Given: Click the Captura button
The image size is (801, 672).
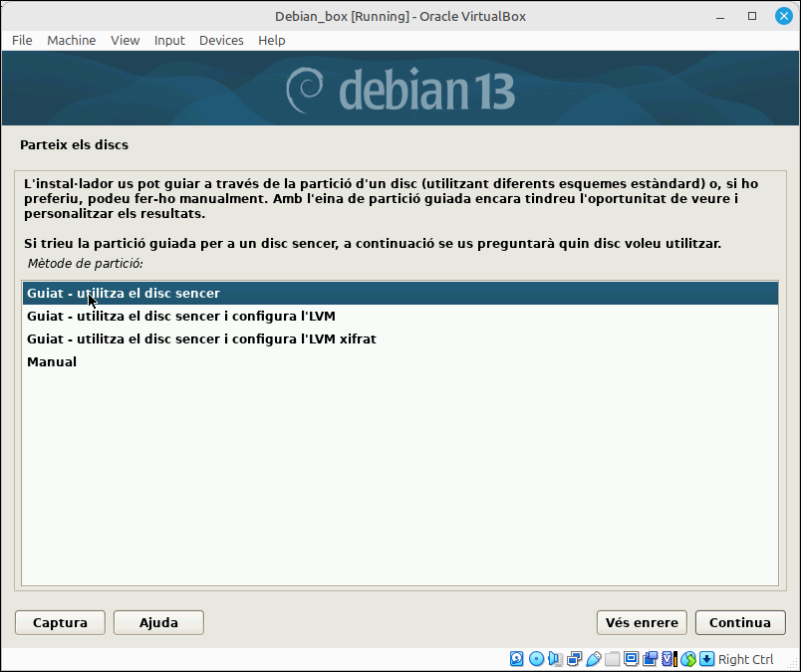Looking at the screenshot, I should click(61, 622).
